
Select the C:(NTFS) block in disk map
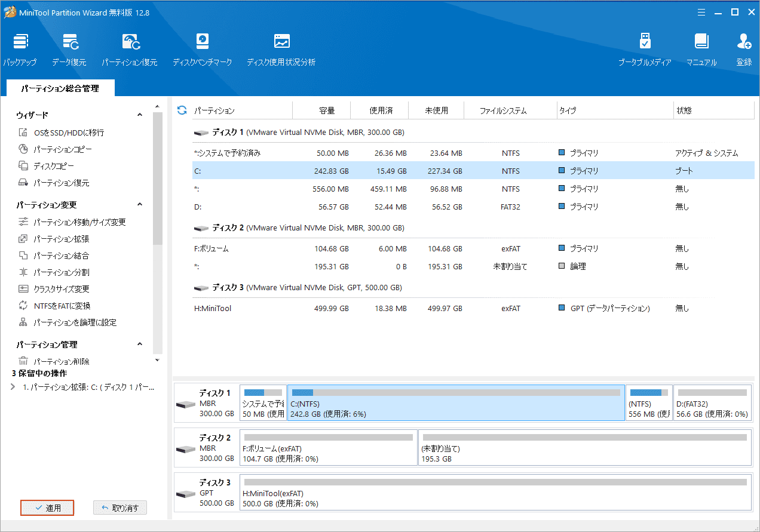pos(456,403)
